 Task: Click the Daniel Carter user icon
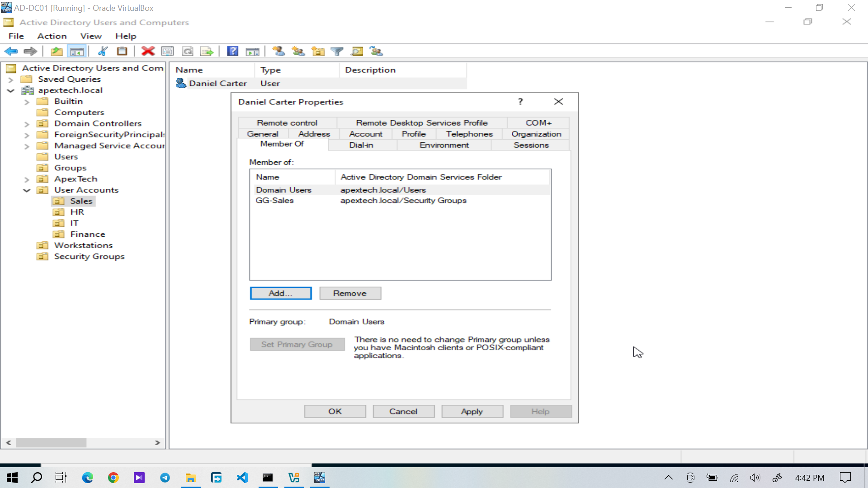(181, 83)
